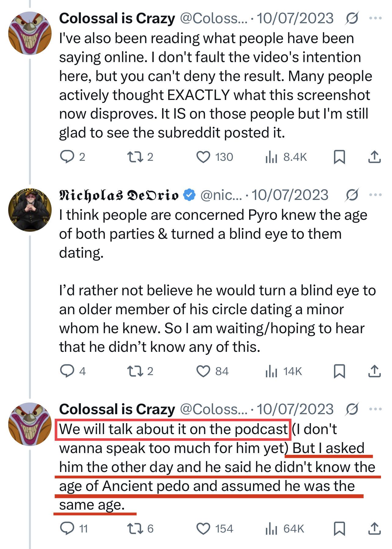
Task: Retweet Nicholas DeOrio's tweet
Action: [x=135, y=371]
